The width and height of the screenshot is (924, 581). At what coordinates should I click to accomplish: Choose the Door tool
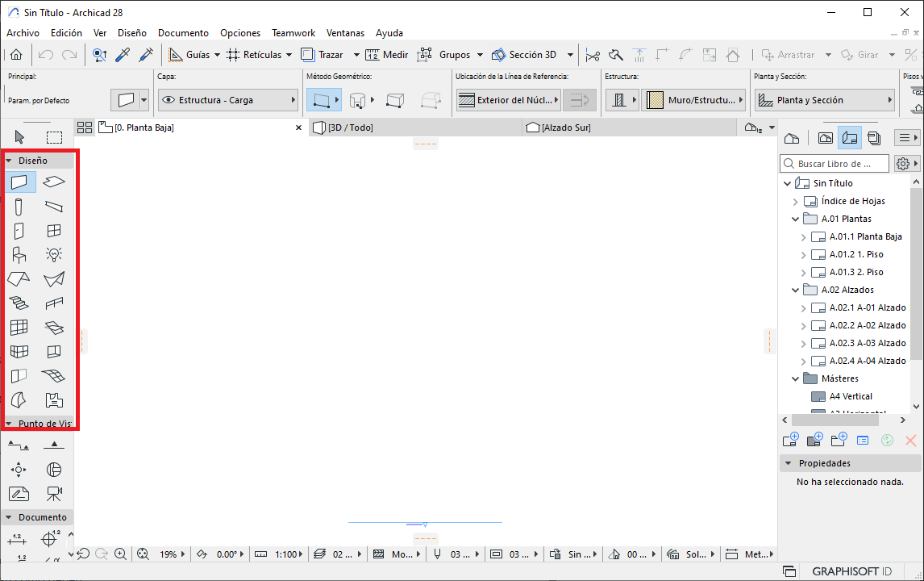point(19,231)
